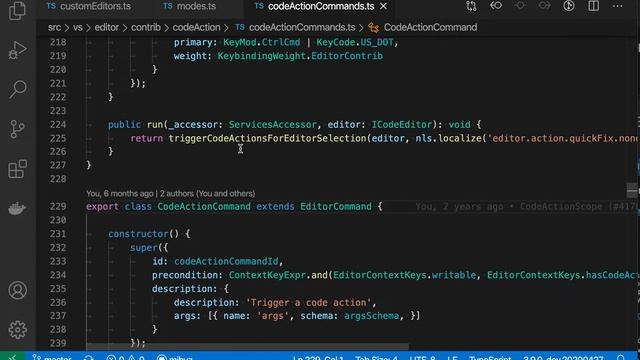Click the horizontal scrollbar of the editor
Image resolution: width=640 pixels, height=360 pixels.
pyautogui.click(x=248, y=347)
